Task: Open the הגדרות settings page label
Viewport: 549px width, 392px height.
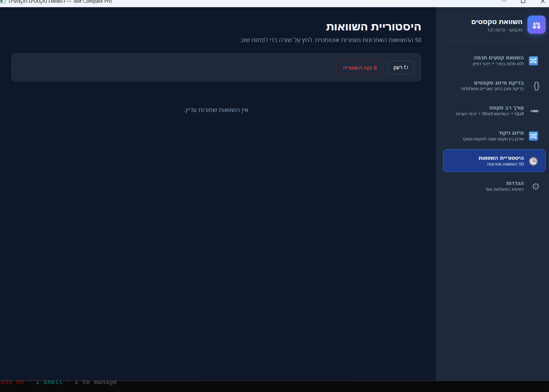Action: coord(514,183)
